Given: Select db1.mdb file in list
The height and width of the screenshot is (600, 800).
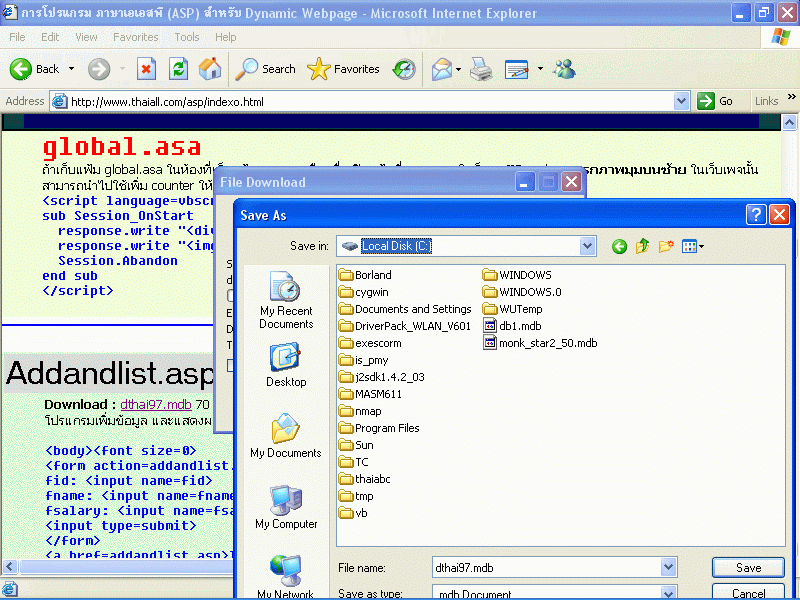Looking at the screenshot, I should pyautogui.click(x=520, y=325).
